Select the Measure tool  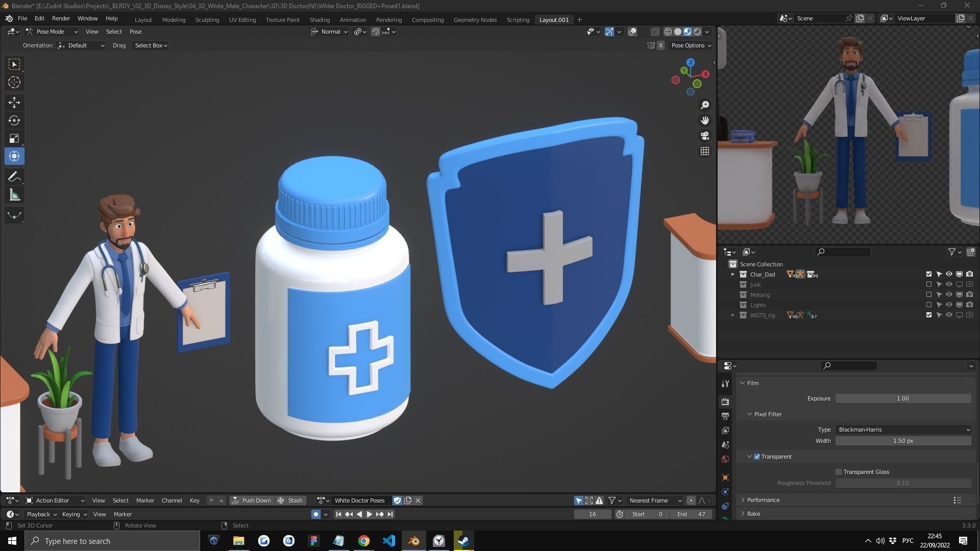tap(14, 195)
